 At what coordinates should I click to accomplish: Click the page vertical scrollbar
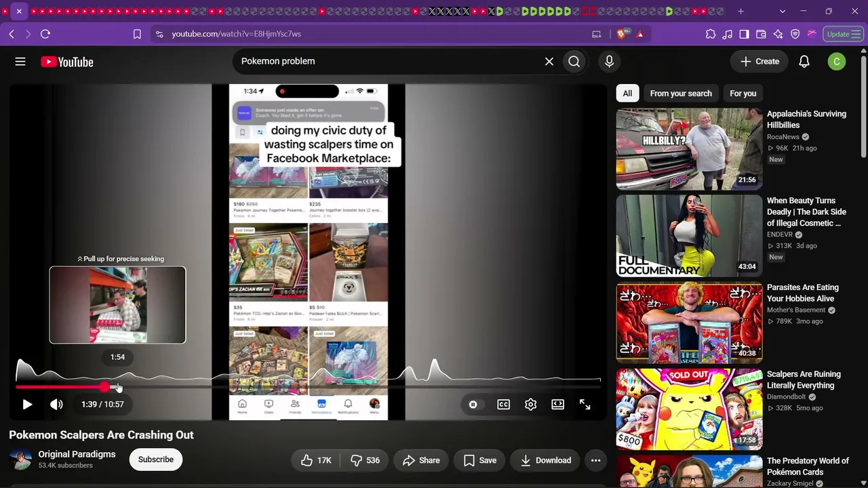(x=864, y=108)
